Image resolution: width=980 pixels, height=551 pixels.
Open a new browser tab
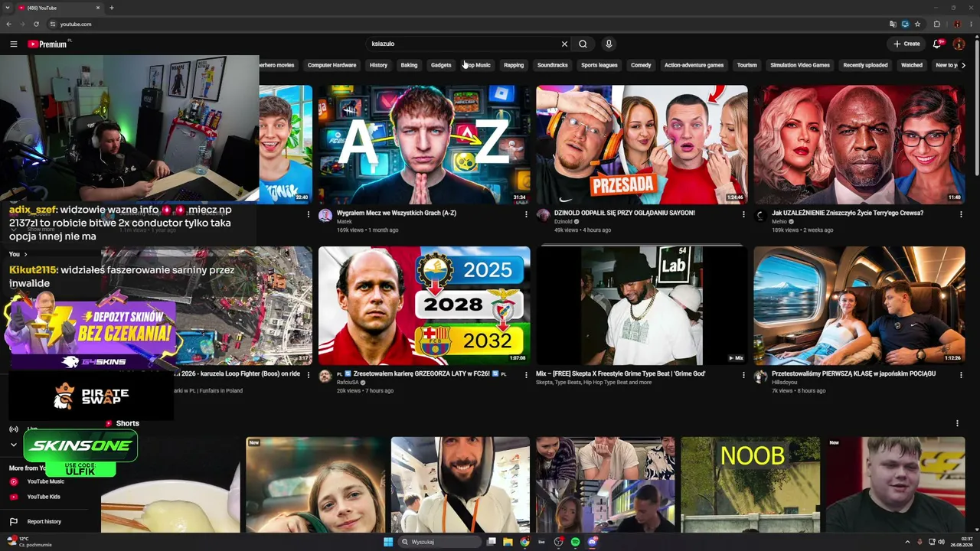112,8
